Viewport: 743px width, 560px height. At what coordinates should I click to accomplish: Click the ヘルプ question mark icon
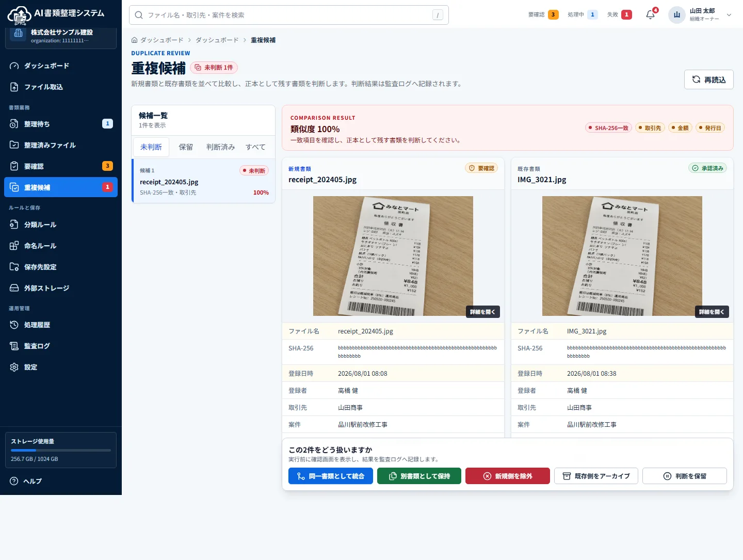[14, 481]
